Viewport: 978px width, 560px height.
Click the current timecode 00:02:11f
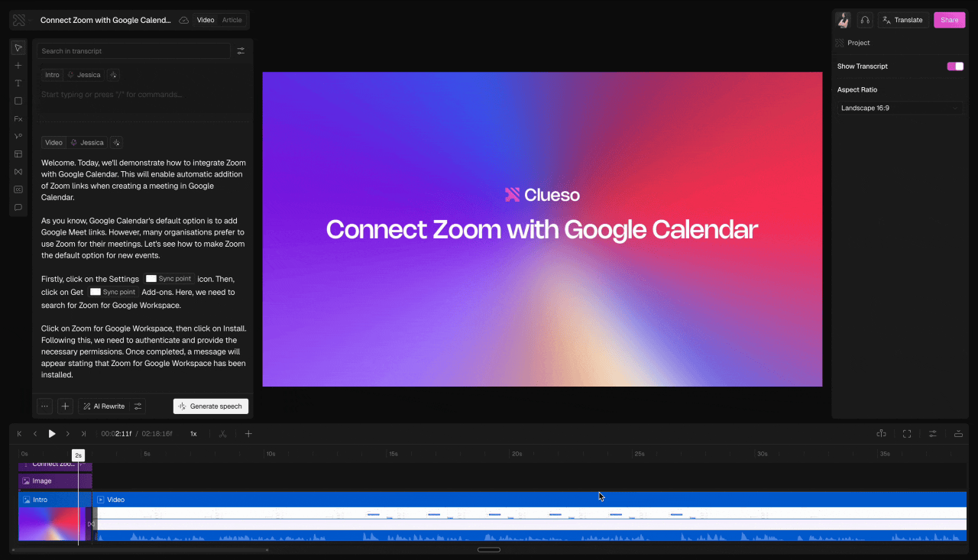pyautogui.click(x=116, y=434)
